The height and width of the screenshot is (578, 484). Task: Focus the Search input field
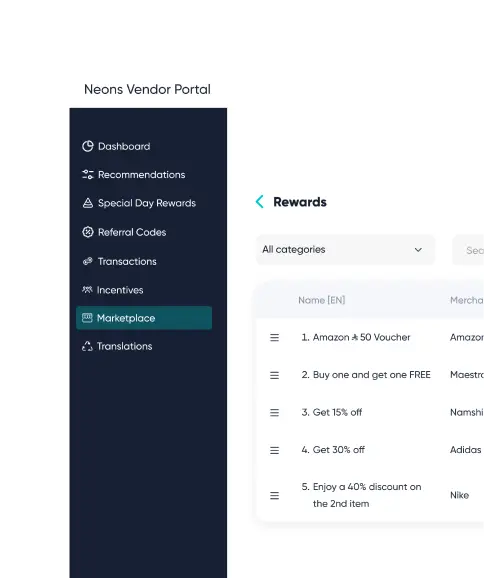pos(468,250)
